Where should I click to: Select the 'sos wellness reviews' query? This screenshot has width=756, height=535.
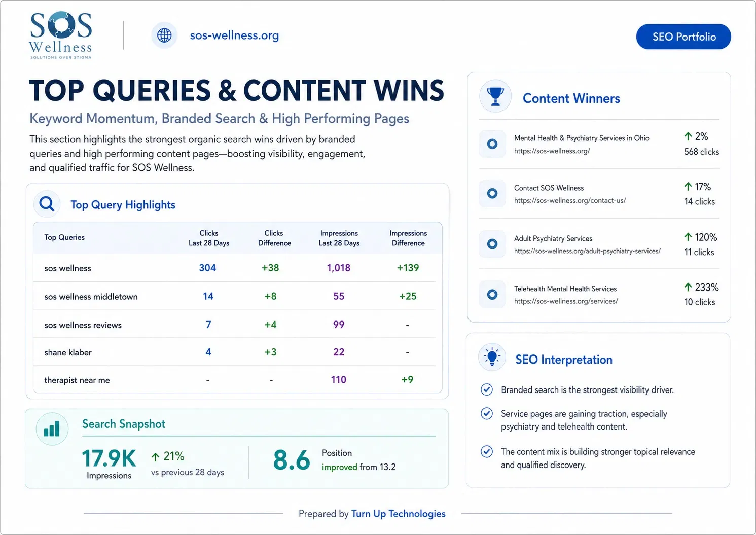point(83,325)
